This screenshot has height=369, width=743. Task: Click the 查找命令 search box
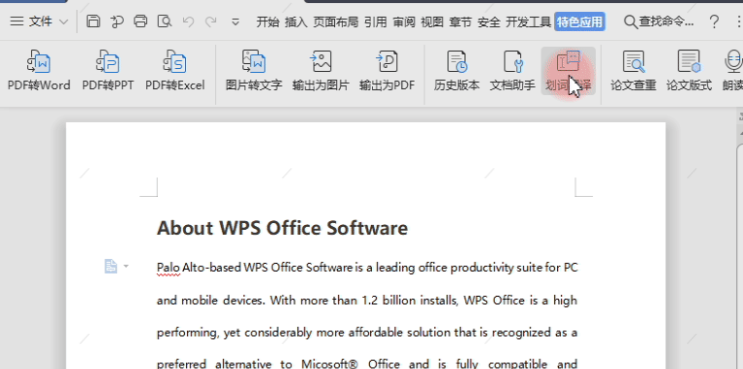660,22
